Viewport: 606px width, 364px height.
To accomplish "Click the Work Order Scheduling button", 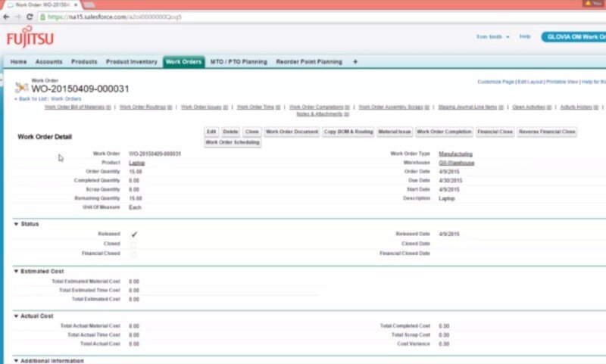I will point(232,142).
